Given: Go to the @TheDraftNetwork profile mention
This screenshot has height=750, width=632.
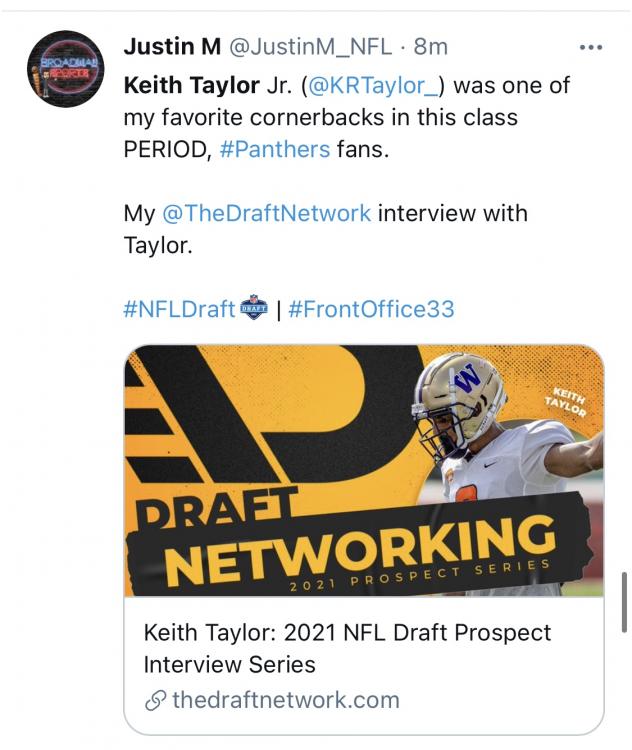Looking at the screenshot, I should click(x=266, y=214).
